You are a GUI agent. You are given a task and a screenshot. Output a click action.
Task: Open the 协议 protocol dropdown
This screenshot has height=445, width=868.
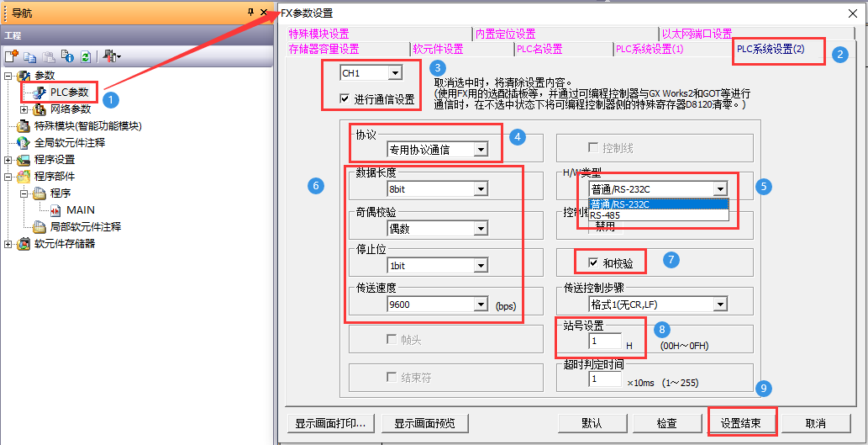coord(481,149)
